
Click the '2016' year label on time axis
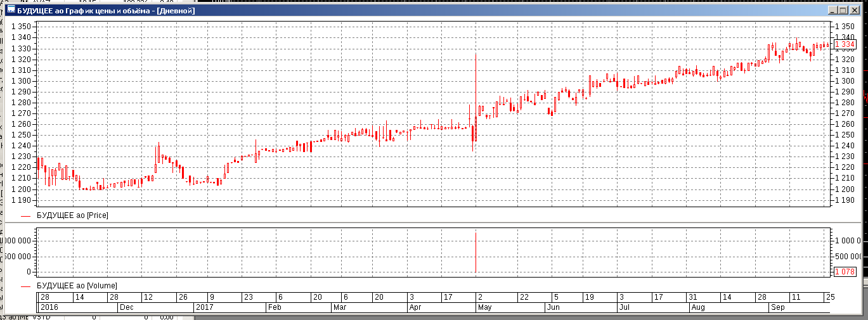pyautogui.click(x=48, y=307)
